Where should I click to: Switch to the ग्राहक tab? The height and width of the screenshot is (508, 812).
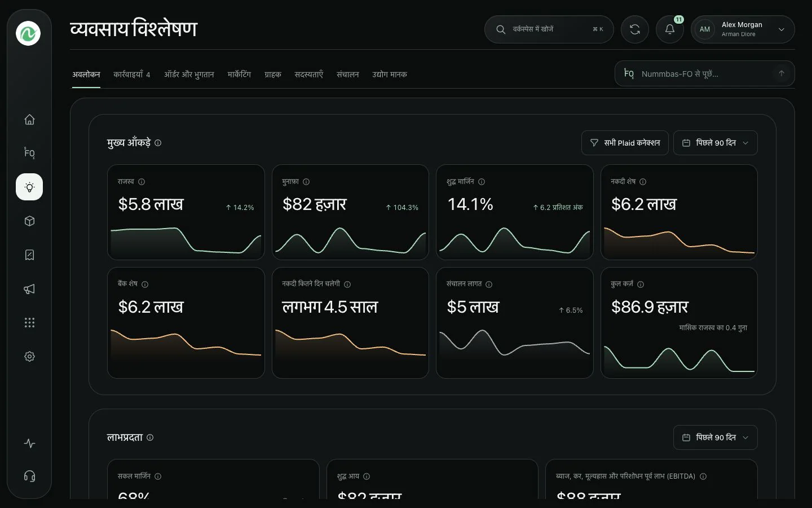point(273,75)
